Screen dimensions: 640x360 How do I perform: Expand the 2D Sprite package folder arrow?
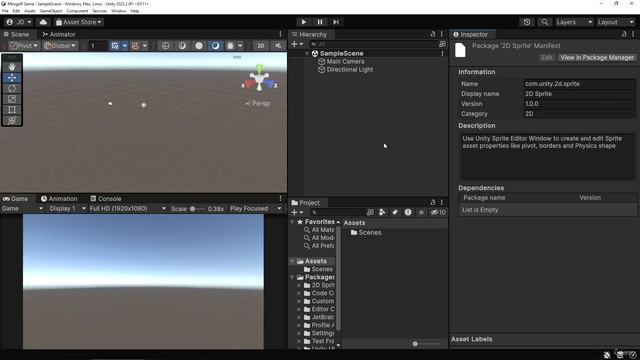pyautogui.click(x=299, y=285)
